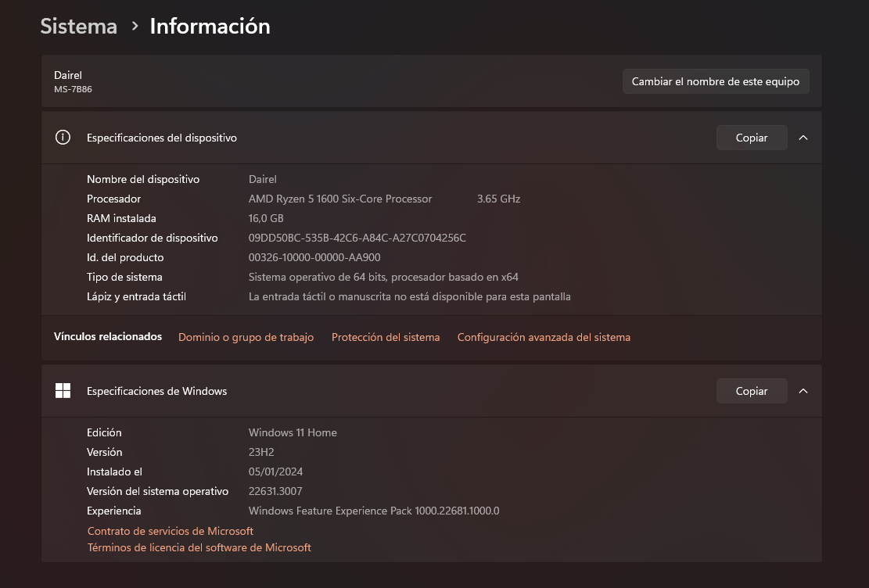Click the Identificador de dispositivo label
The image size is (869, 588).
point(153,238)
